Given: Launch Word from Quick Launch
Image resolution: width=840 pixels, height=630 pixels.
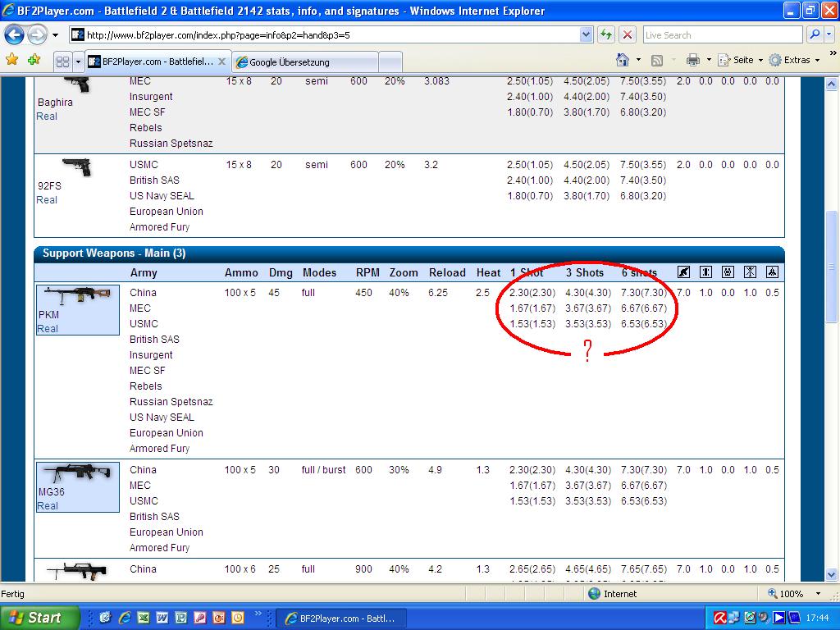Looking at the screenshot, I should click(x=162, y=618).
